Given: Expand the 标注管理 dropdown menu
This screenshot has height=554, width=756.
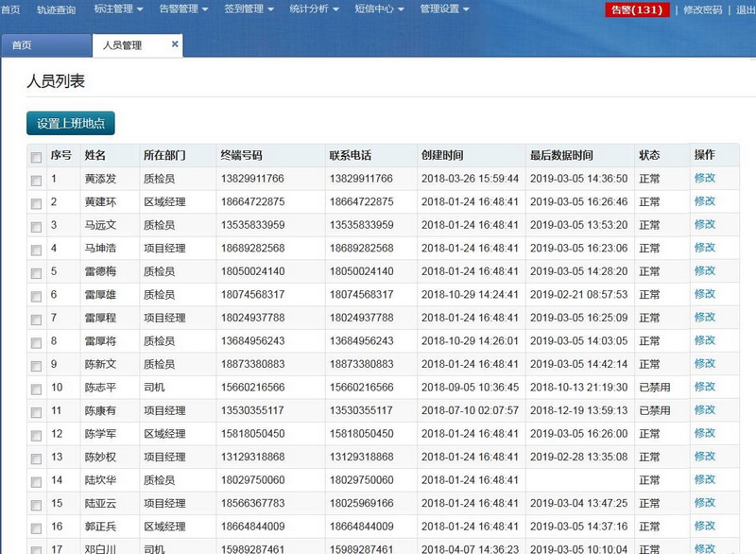Looking at the screenshot, I should click(119, 9).
